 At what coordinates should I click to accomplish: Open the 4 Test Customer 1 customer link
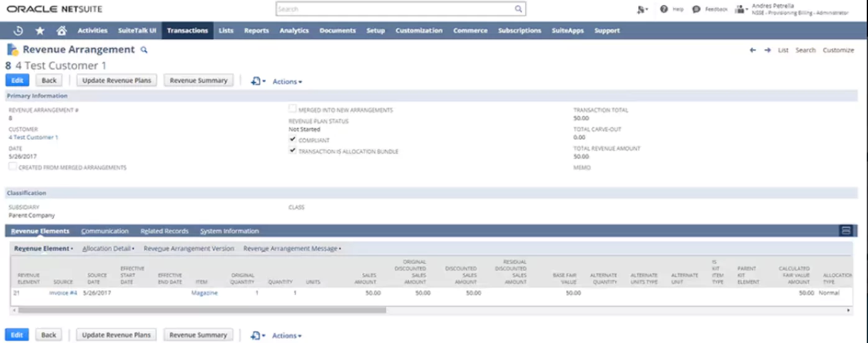tap(33, 137)
